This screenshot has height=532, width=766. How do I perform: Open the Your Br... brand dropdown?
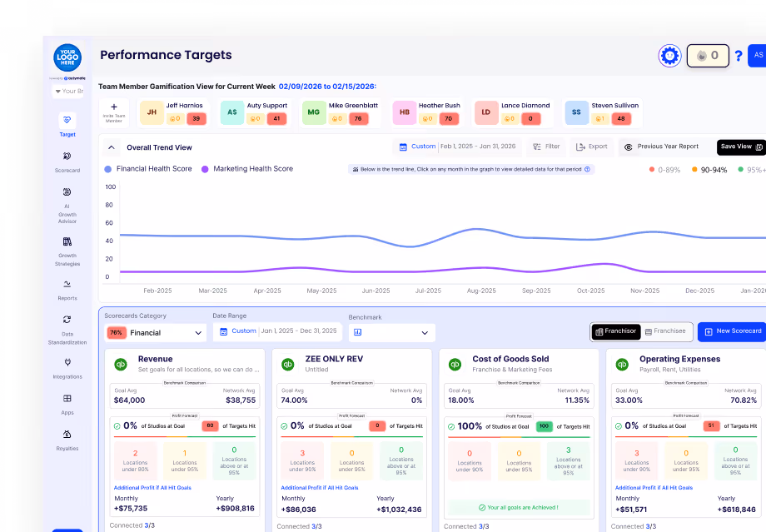pos(68,91)
